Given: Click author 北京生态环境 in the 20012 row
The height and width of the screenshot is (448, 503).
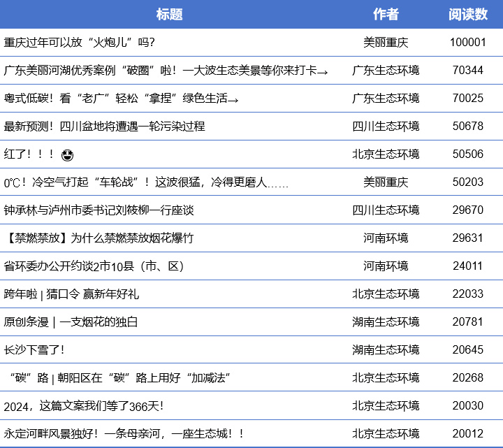Looking at the screenshot, I should coord(386,434).
